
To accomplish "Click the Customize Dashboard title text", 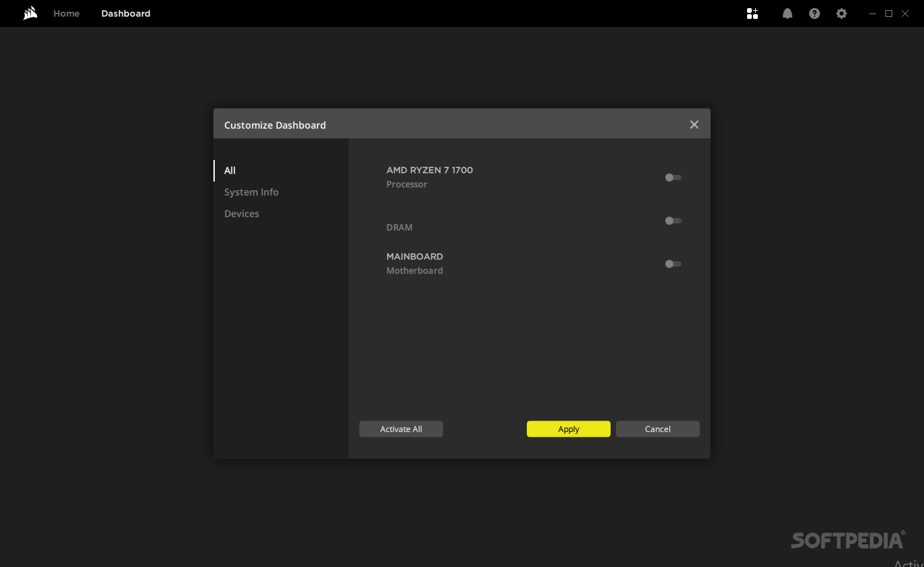I will (x=275, y=126).
